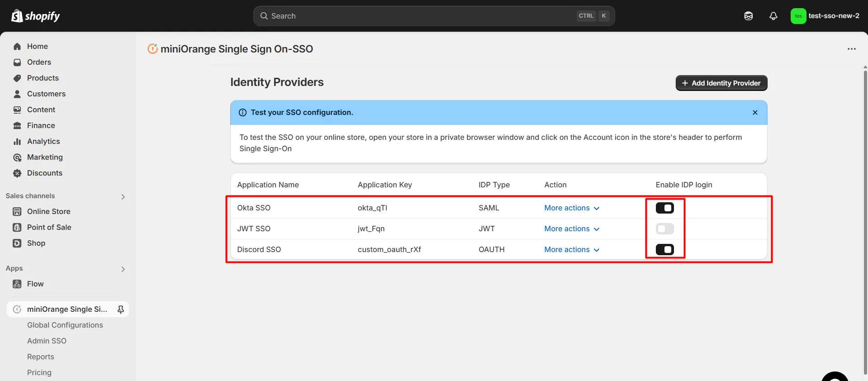Open Admin SSO submenu item
868x381 pixels.
click(x=47, y=341)
